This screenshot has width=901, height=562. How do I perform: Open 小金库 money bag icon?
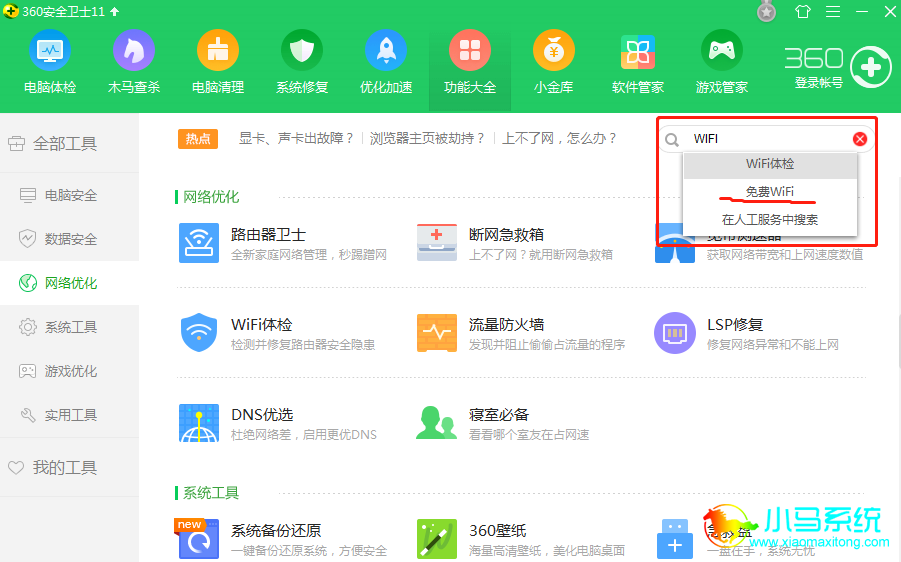[554, 51]
